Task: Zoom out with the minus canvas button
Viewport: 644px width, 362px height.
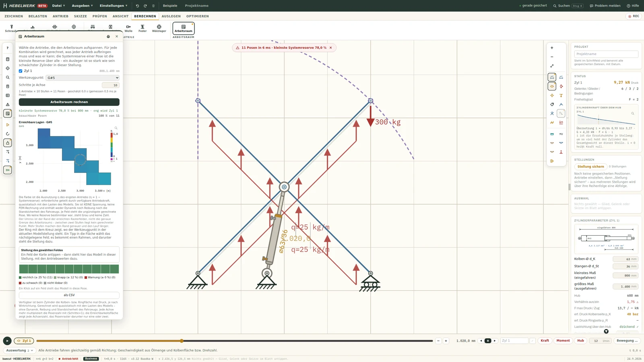Action: coord(552,57)
